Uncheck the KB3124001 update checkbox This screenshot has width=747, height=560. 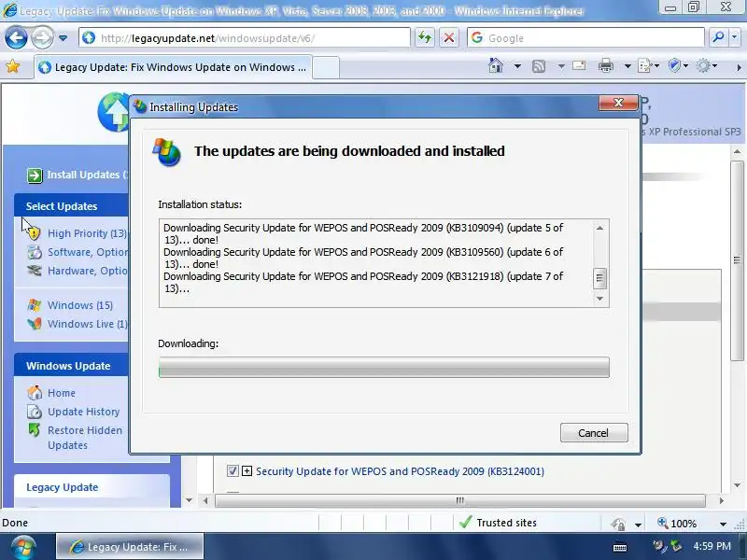233,471
